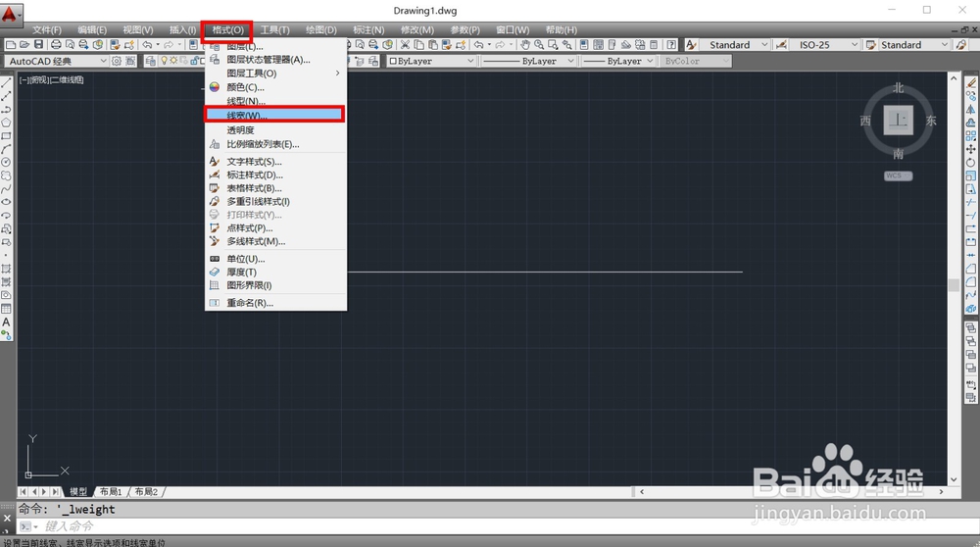Click the WCS button under ViewCube
Screen dimensions: 980x547
898,175
